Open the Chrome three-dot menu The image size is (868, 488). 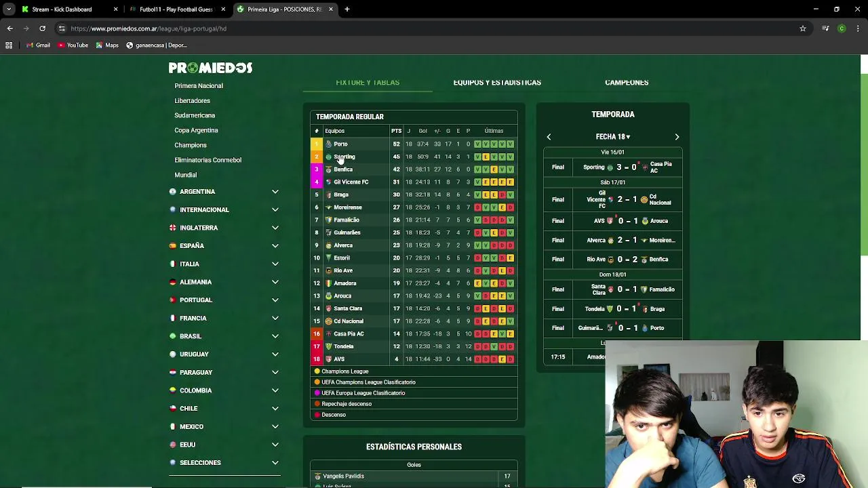[859, 28]
